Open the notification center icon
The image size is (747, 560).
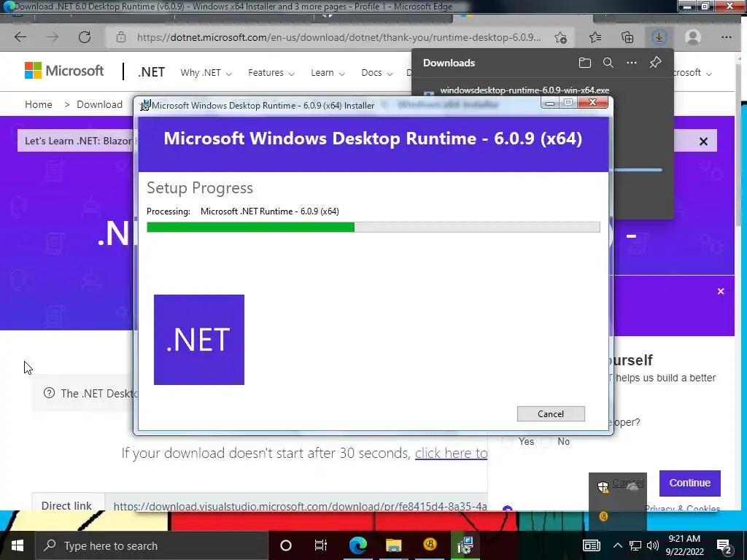[724, 546]
